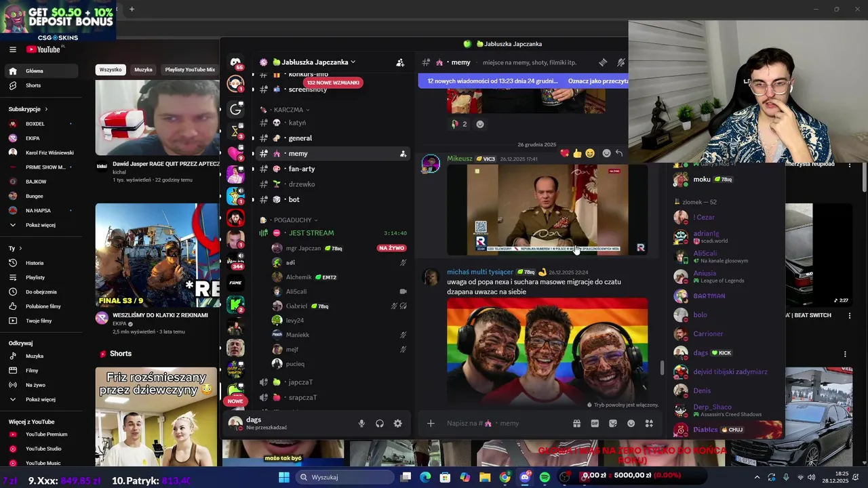The height and width of the screenshot is (488, 868).
Task: React with thumbs up on Mikeusz message
Action: click(x=577, y=153)
